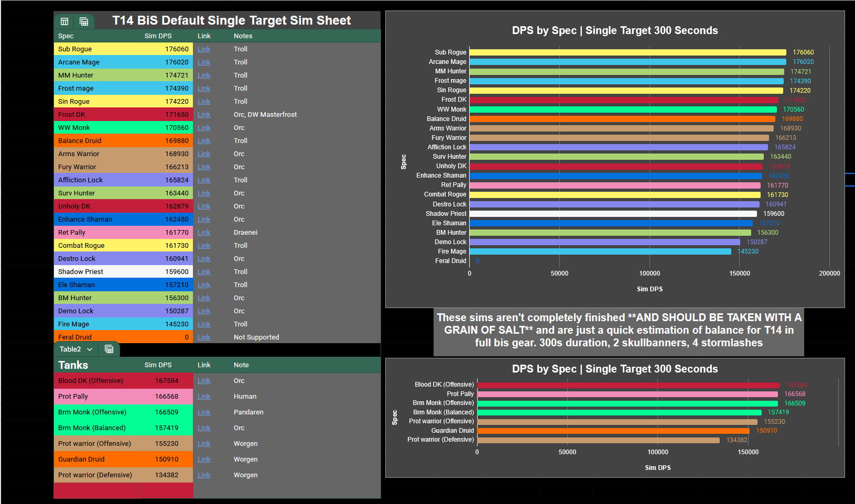
Task: Click the Sub Rogue bar in top chart
Action: (627, 52)
